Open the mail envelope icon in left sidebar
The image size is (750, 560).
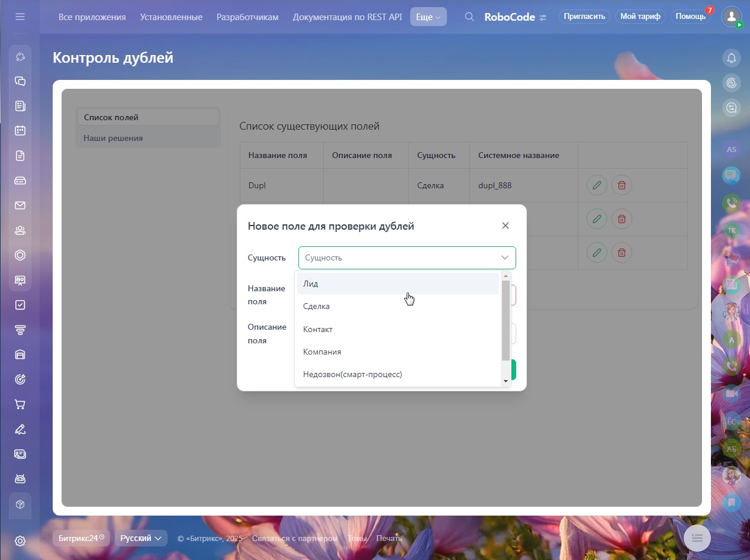pyautogui.click(x=20, y=205)
